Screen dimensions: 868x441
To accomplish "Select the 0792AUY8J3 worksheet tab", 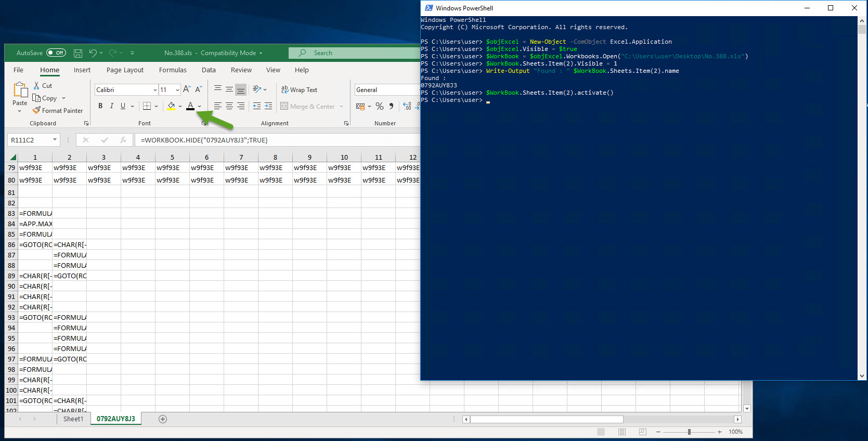I will [116, 419].
